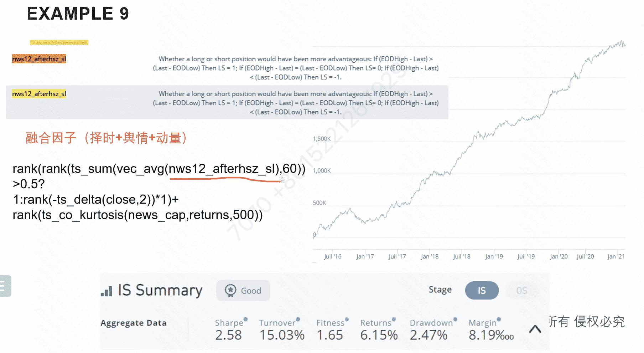This screenshot has width=644, height=353.
Task: Click the Turnover info dot
Action: [298, 319]
